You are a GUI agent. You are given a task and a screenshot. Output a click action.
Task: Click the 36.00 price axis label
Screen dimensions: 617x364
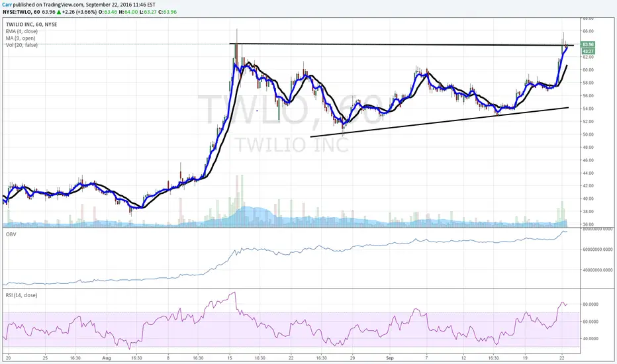coord(588,224)
